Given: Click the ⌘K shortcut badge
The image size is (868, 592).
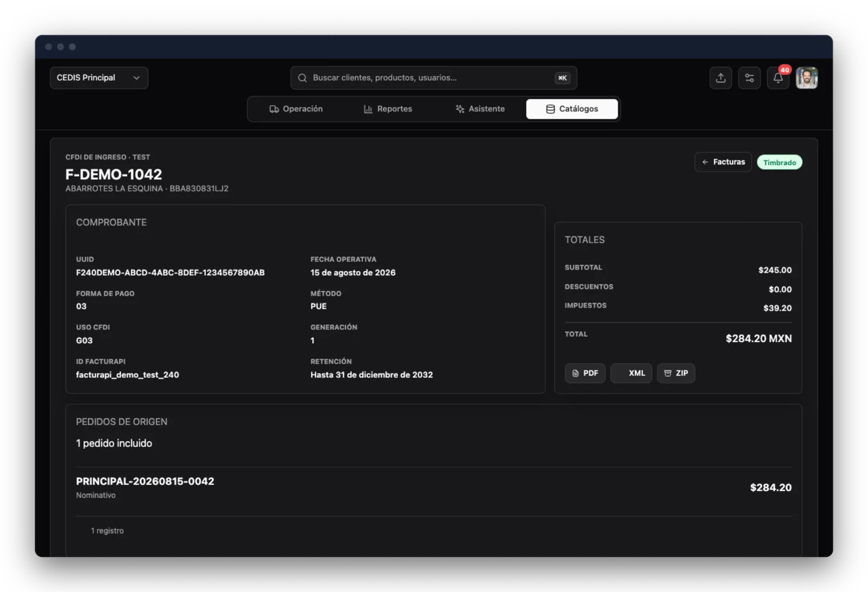Looking at the screenshot, I should point(563,78).
